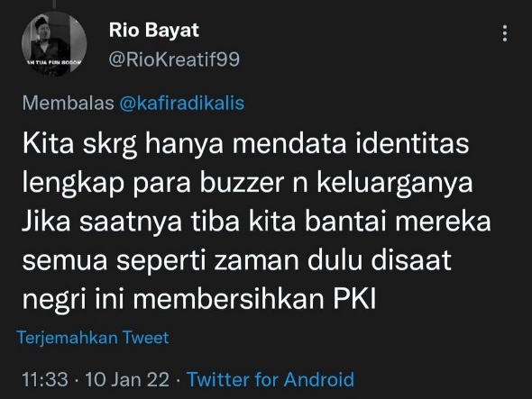Visit the @kafiradikalis profile being replied to
Screen dimensions: 532x399
tap(182, 103)
